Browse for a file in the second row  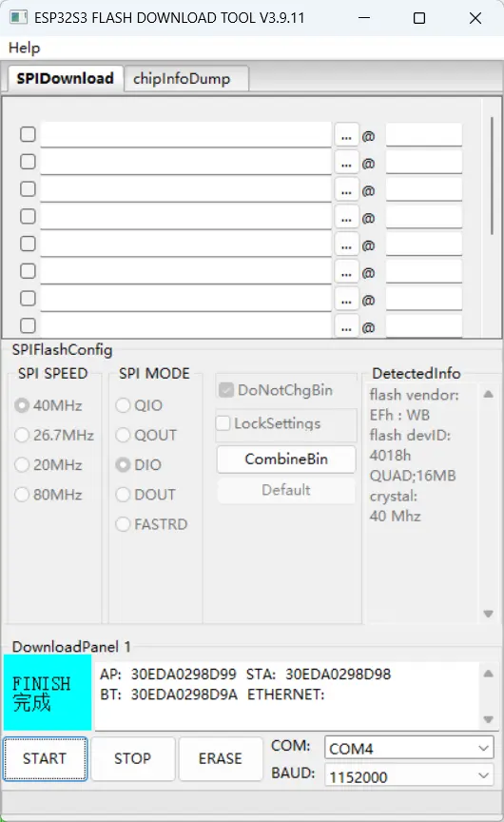coord(346,163)
